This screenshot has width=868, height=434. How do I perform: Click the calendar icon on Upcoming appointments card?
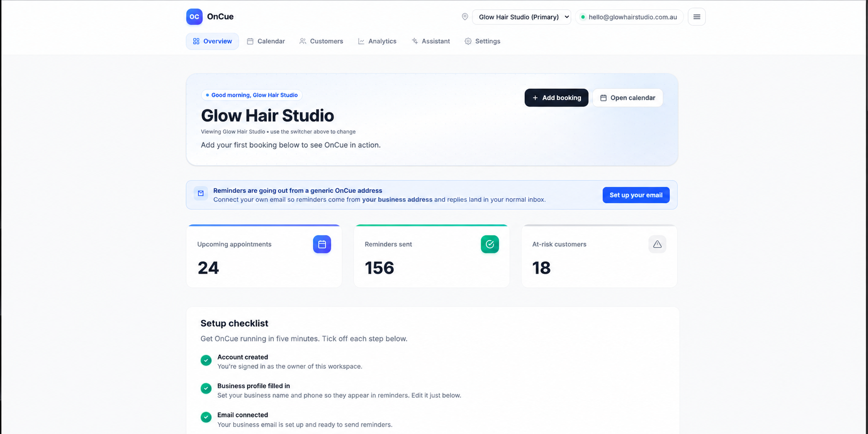tap(322, 244)
